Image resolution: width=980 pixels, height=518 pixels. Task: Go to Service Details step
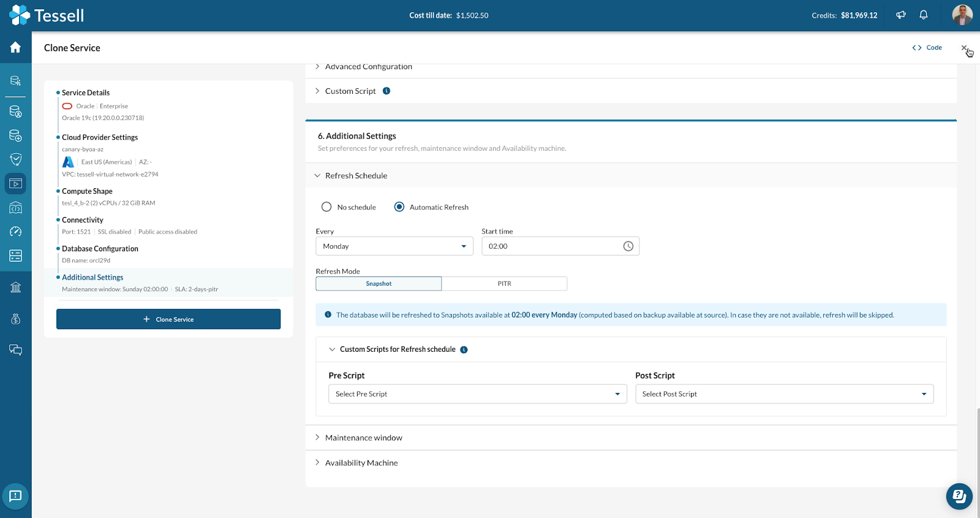[86, 93]
